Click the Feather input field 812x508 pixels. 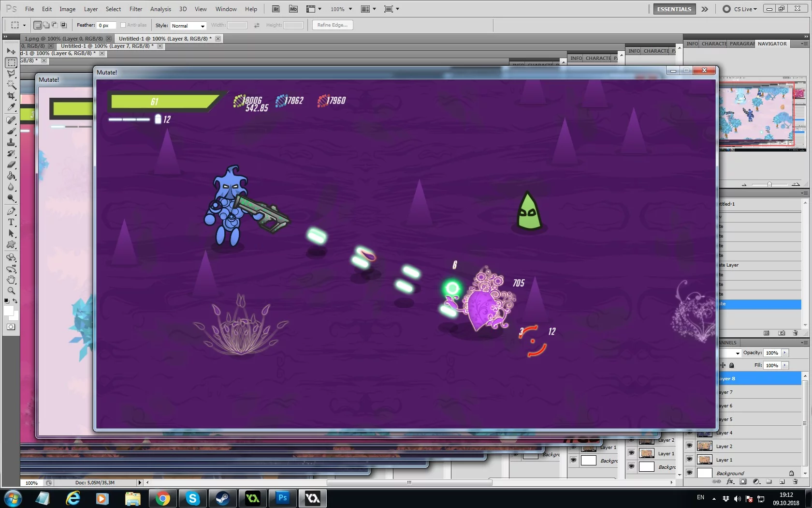coord(106,25)
